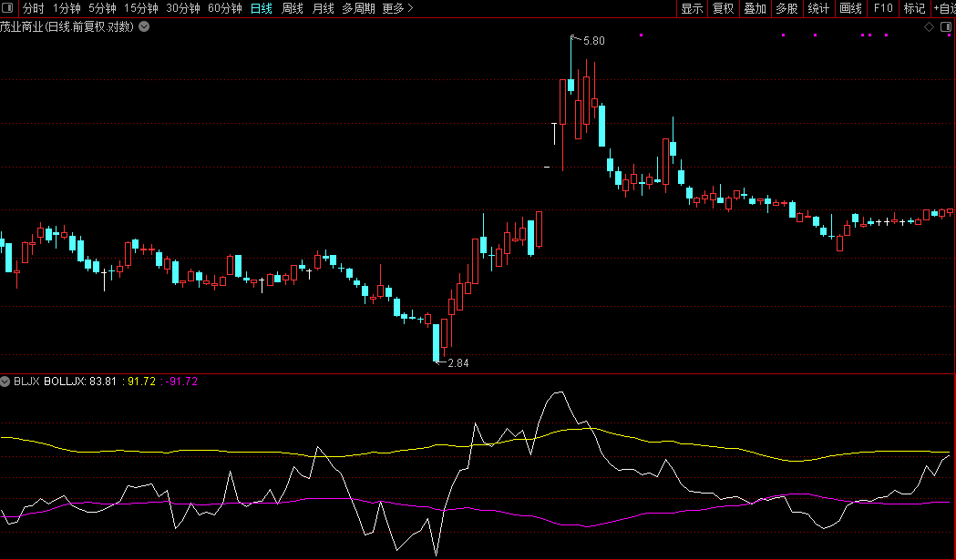Screen dimensions: 956x560
Task: Click the diamond icon at top right
Action: click(x=929, y=27)
